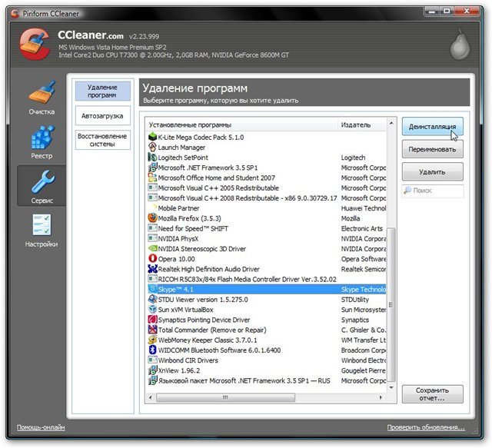Open the Настройки (Options) section icon
The width and height of the screenshot is (492, 448).
click(42, 227)
